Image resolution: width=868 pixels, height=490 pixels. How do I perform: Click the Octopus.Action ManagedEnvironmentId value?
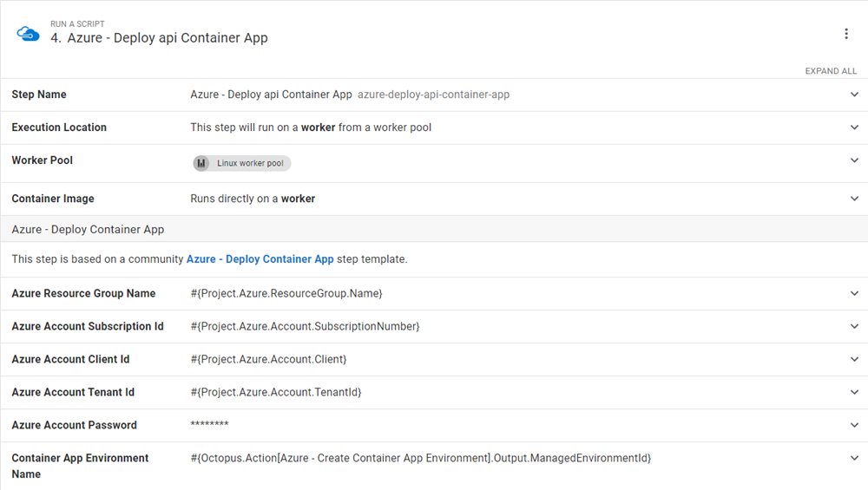(x=421, y=458)
